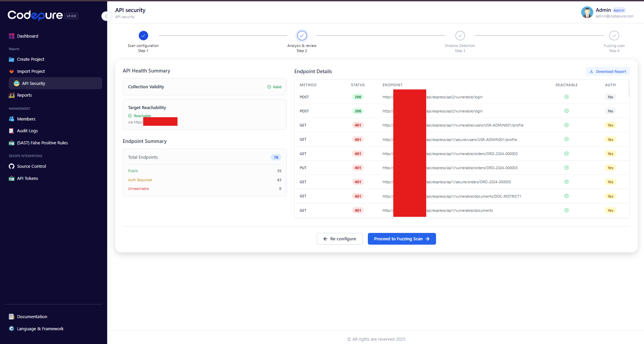Click reachable checkmark for first POST login row
Viewport: 644px width, 344px height.
click(x=566, y=97)
